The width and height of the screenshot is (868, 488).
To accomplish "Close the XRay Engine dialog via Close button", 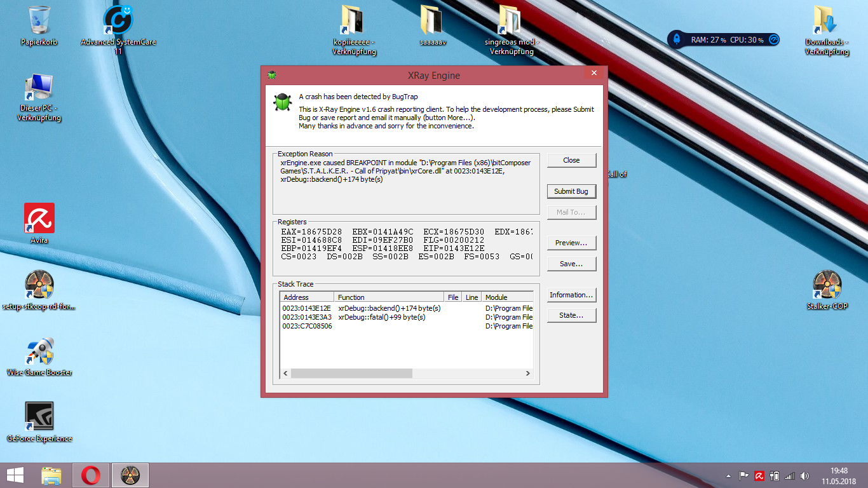I will coord(571,160).
